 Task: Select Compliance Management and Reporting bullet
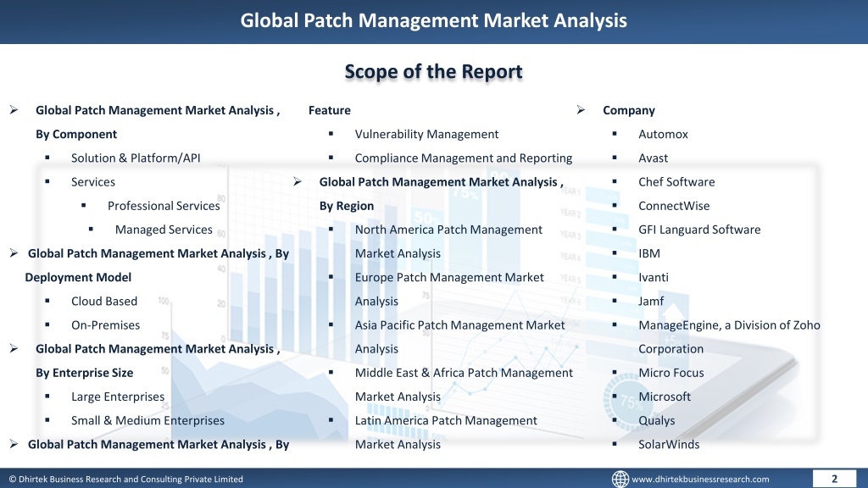(x=464, y=158)
